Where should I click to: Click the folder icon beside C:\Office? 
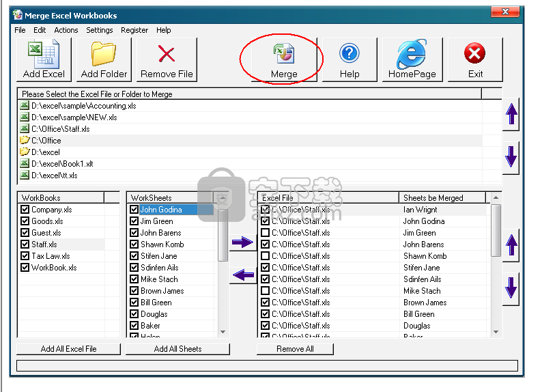pyautogui.click(x=24, y=140)
